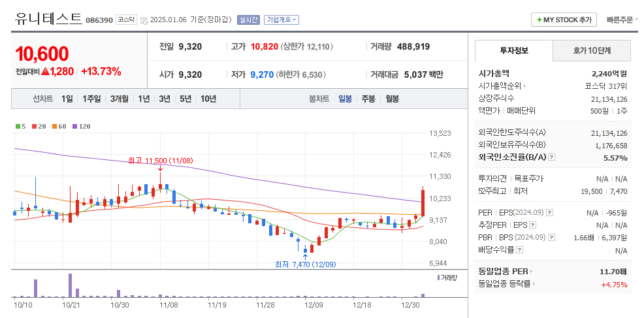This screenshot has height=318, width=644.
Task: Click the 60-day moving average orange swatch
Action: [54, 127]
